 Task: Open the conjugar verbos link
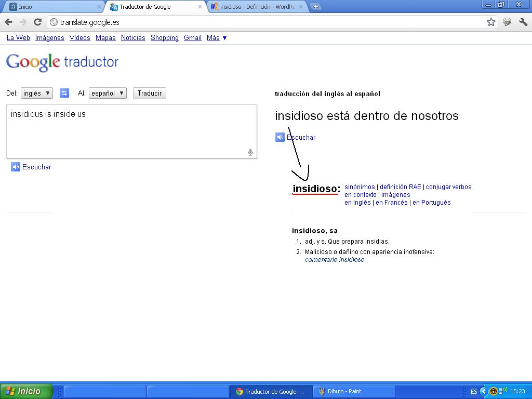coord(448,187)
